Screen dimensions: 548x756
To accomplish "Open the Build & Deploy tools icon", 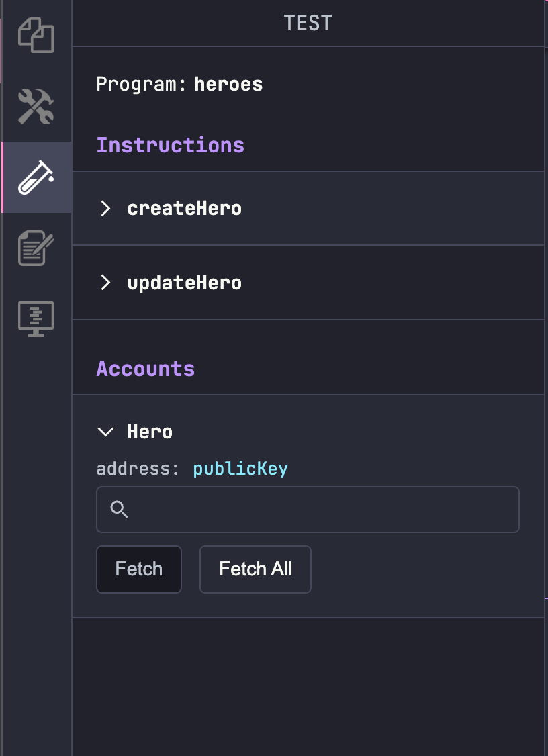I will (x=36, y=107).
